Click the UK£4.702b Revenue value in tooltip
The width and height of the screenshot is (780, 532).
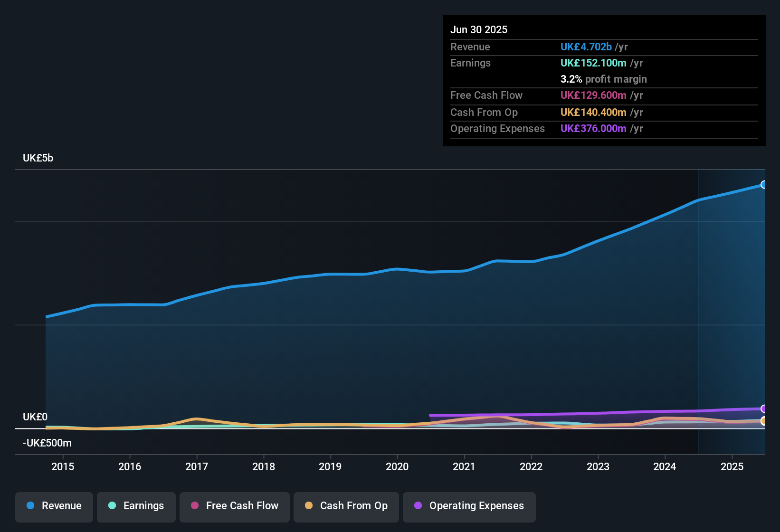click(x=586, y=47)
